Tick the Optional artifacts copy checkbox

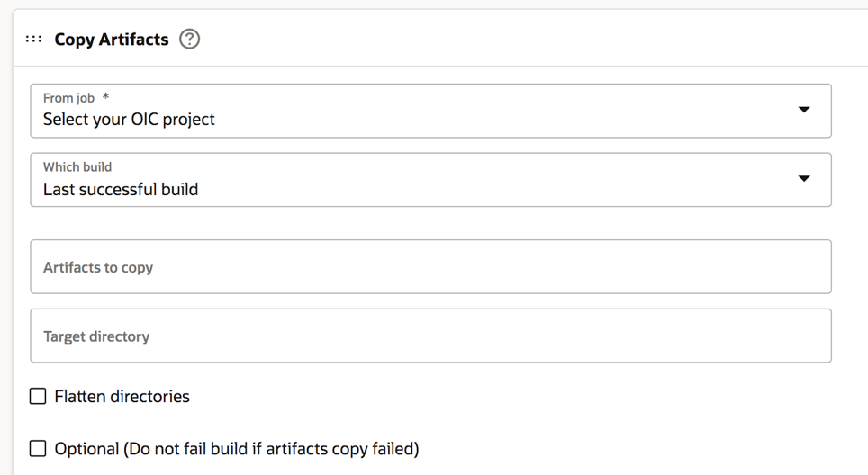[x=38, y=448]
